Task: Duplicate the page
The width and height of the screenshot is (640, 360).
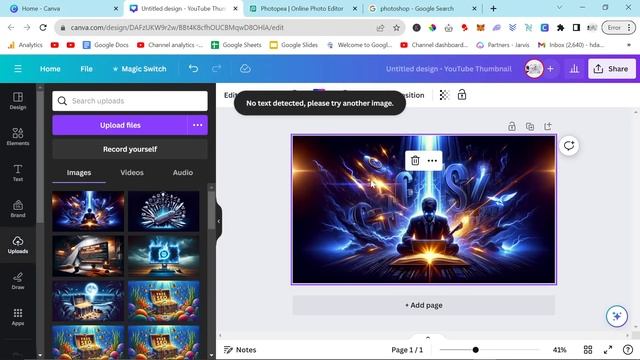Action: [530, 127]
